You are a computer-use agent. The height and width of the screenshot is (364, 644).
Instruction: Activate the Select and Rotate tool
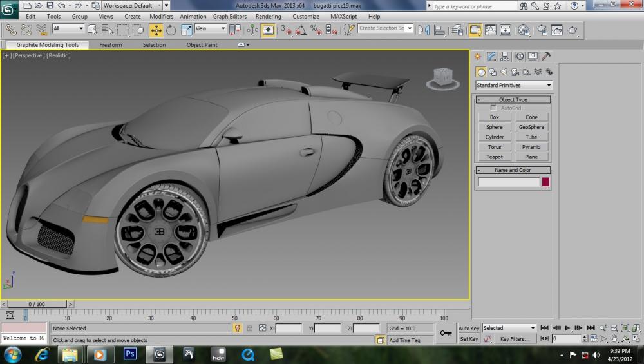(171, 30)
